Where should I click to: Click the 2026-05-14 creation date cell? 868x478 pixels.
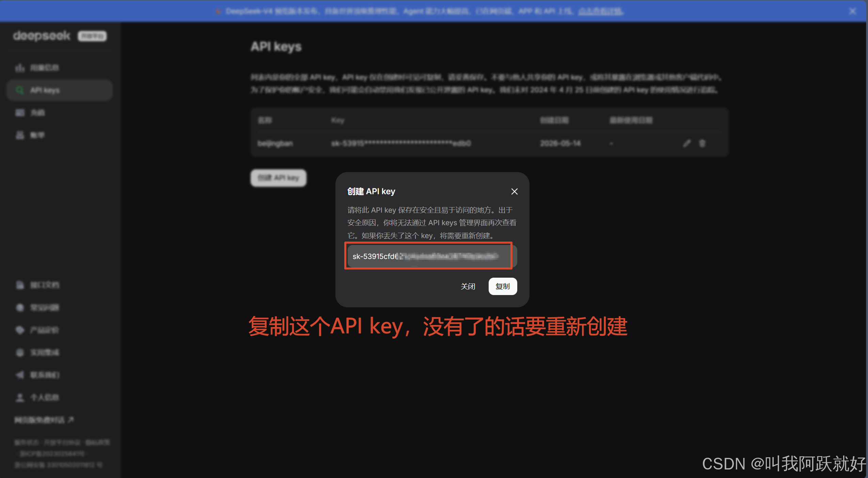[560, 143]
